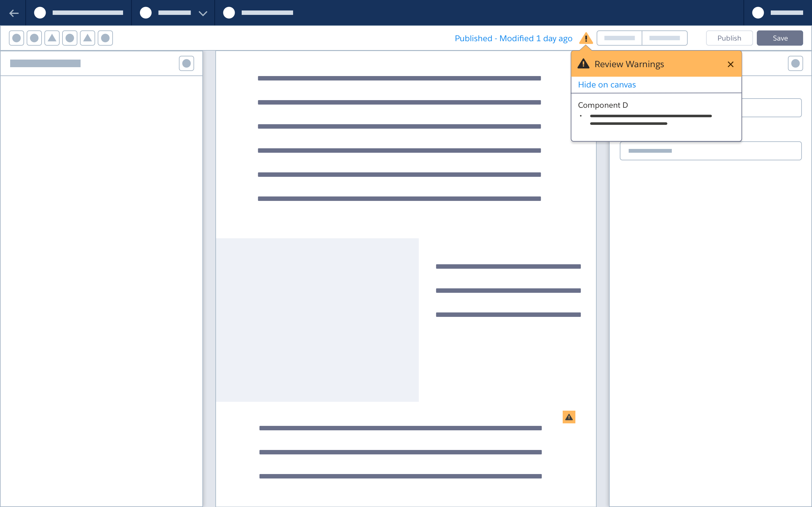Viewport: 812px width, 507px height.
Task: Click the warning icon on Component D
Action: 569,417
